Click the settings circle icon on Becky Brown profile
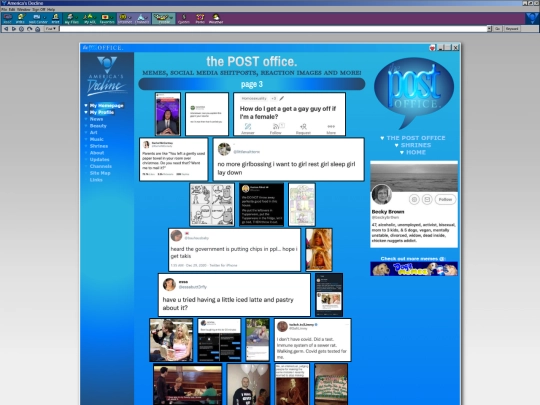The height and width of the screenshot is (405, 540). (x=414, y=199)
